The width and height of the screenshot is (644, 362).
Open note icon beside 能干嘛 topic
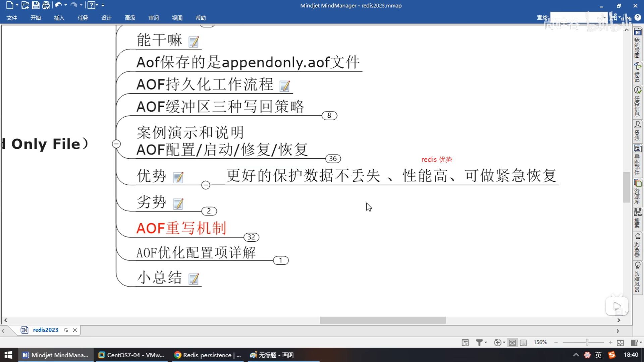pyautogui.click(x=194, y=42)
